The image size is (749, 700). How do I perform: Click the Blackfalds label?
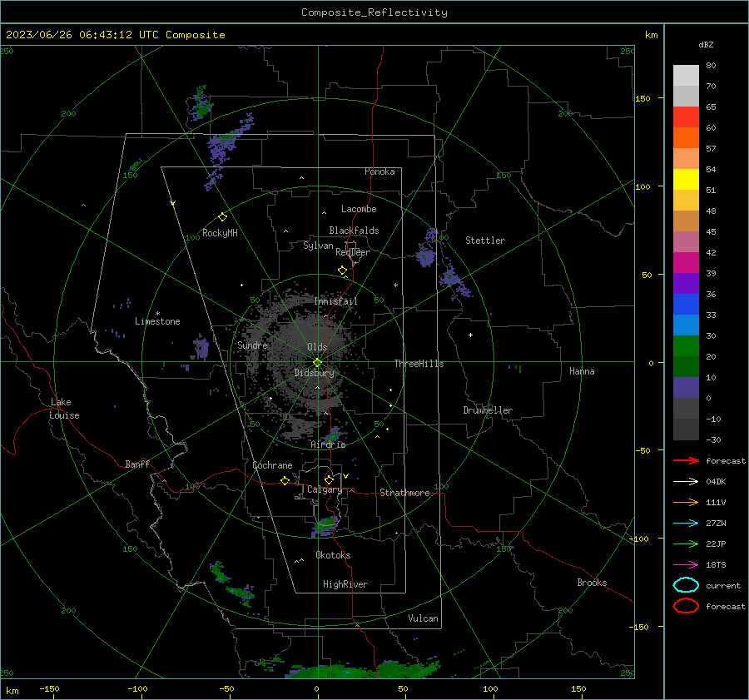354,231
